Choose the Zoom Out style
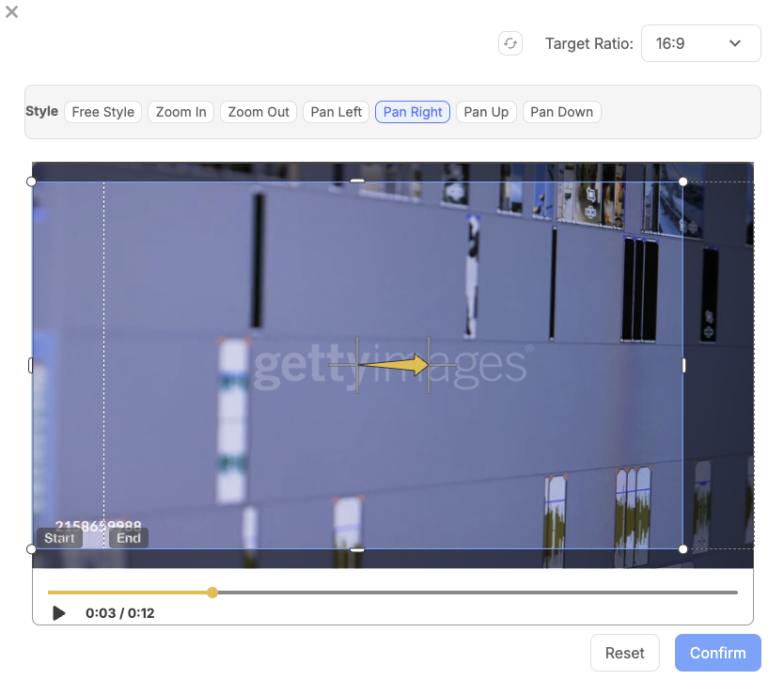This screenshot has width=784, height=696. [259, 112]
